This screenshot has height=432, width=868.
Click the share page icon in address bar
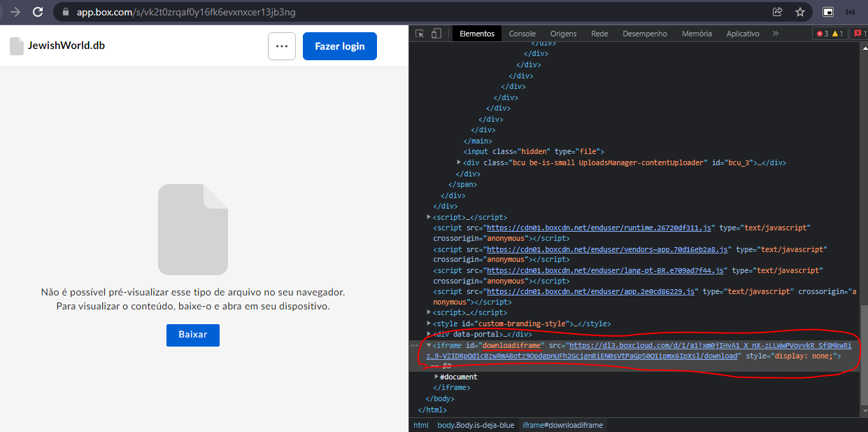777,12
